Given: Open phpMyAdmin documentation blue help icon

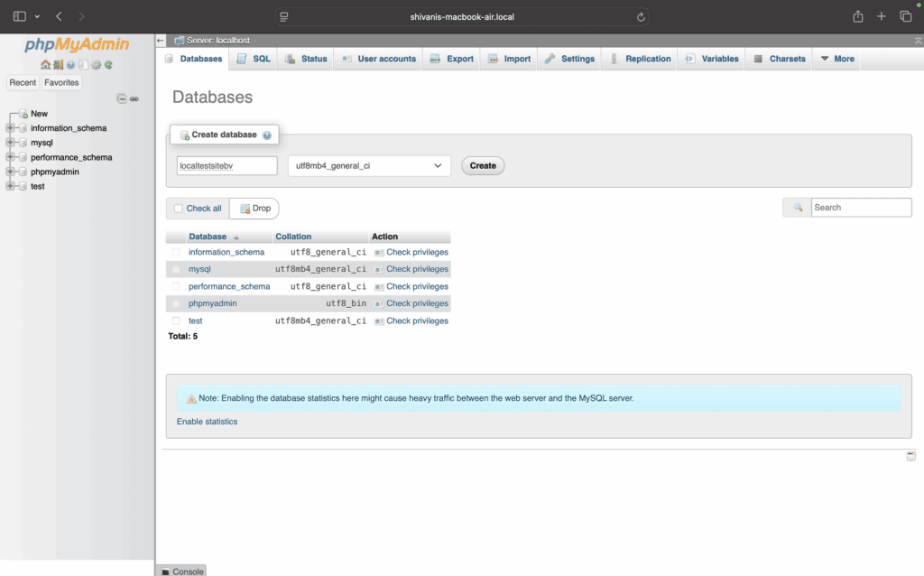Looking at the screenshot, I should tap(70, 65).
